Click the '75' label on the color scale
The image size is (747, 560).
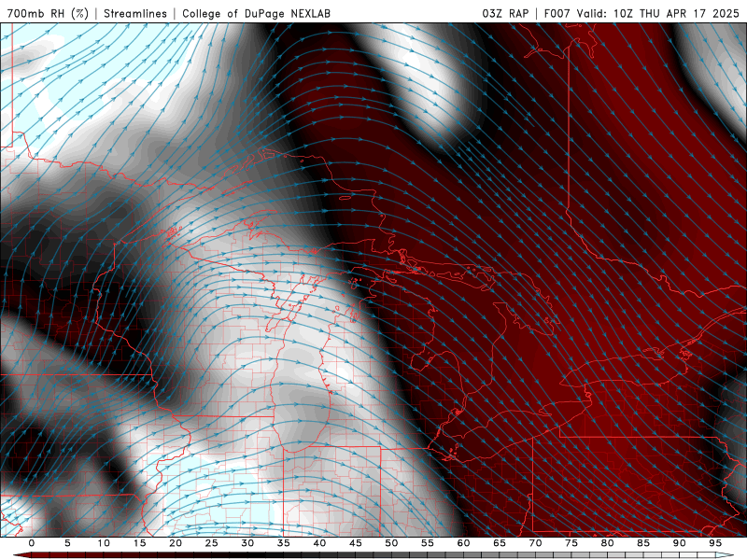coord(571,543)
